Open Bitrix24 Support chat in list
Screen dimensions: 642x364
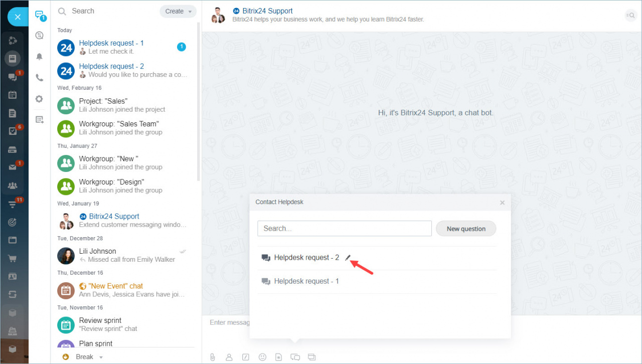124,221
